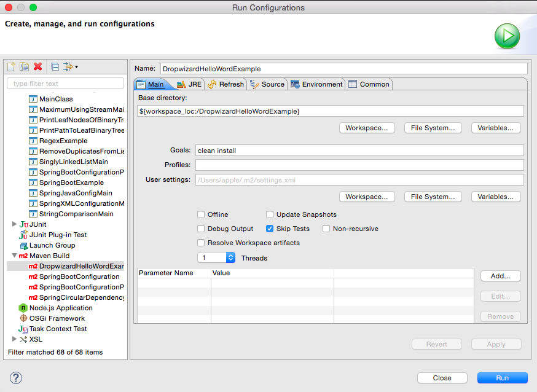The image size is (537, 392).
Task: Click the green Run arrow icon
Action: pyautogui.click(x=507, y=36)
